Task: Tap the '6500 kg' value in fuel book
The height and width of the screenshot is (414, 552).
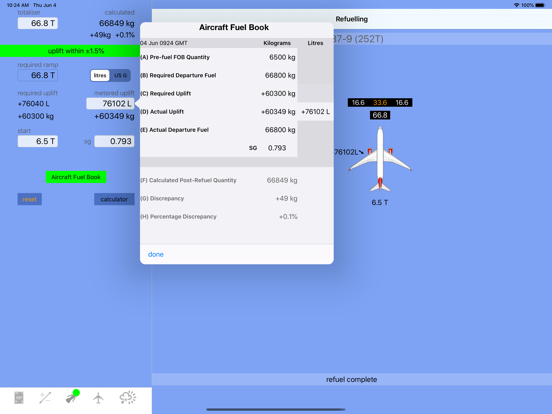Action: 282,57
